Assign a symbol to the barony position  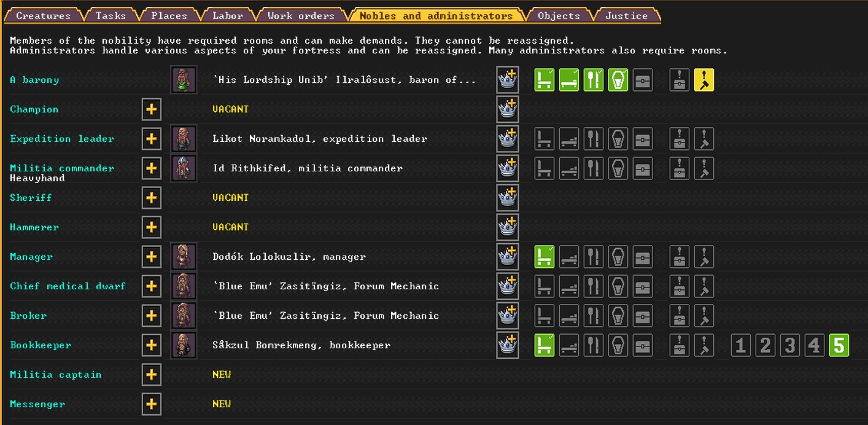(507, 79)
